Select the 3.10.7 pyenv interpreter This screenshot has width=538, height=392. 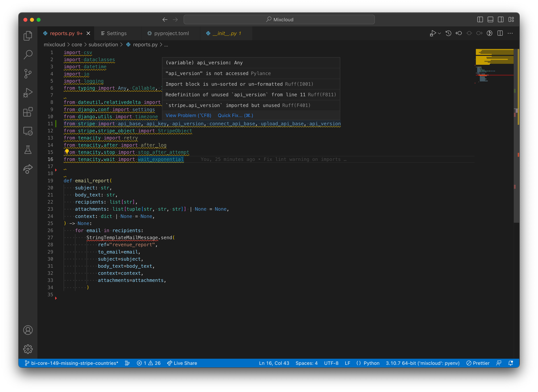coord(422,363)
